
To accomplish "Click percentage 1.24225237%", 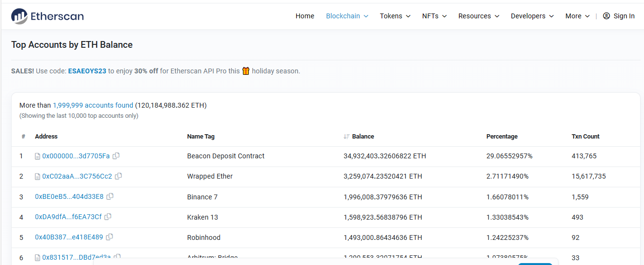I will pyautogui.click(x=508, y=237).
